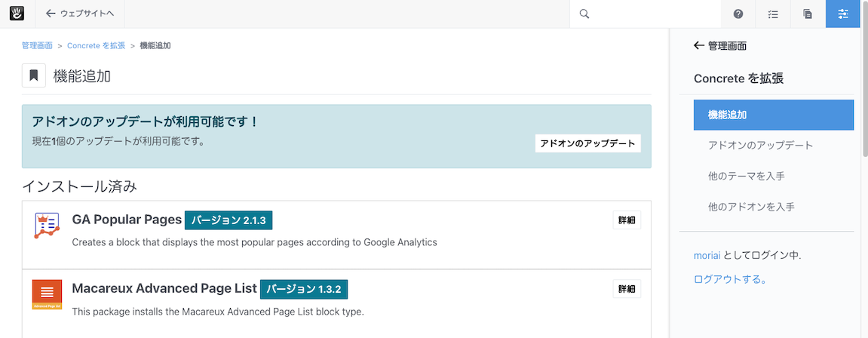Click the Google Analytics description text
The image size is (868, 338).
[255, 242]
